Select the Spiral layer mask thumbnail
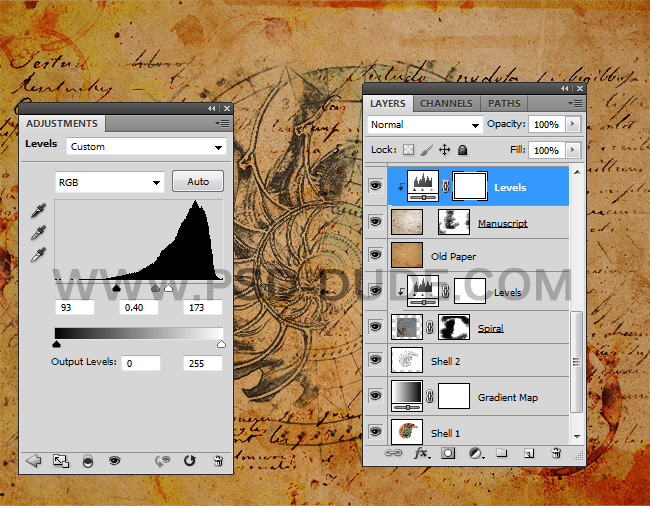 pyautogui.click(x=454, y=327)
